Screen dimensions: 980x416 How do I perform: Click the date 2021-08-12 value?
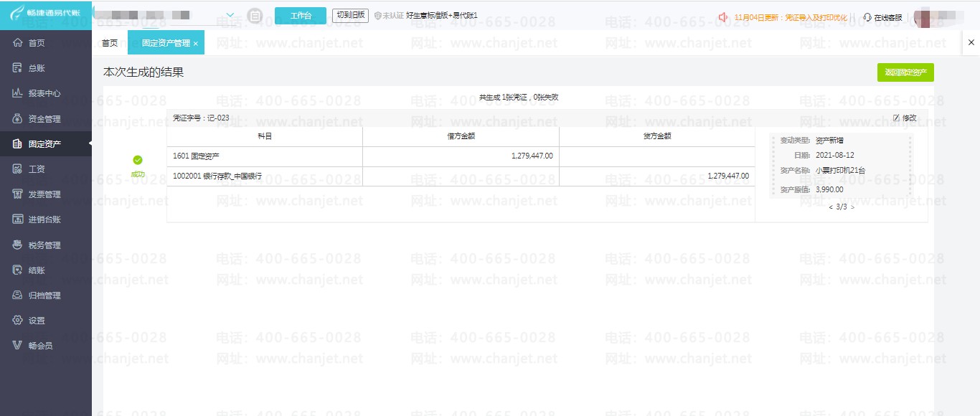(834, 156)
